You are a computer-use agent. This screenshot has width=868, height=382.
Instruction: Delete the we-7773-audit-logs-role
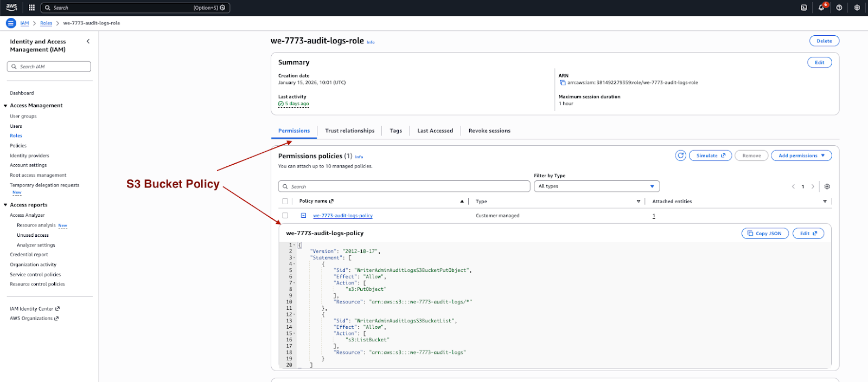pos(824,41)
